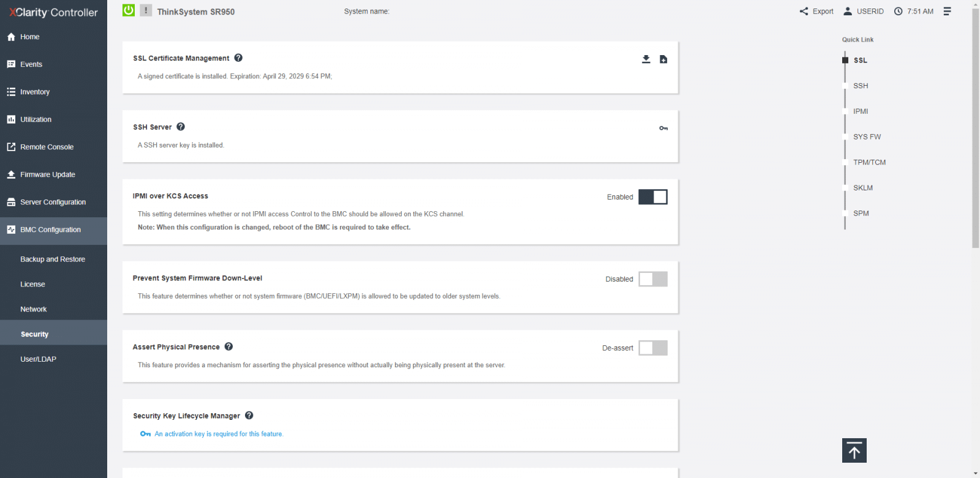The width and height of the screenshot is (980, 478).
Task: Open the Home page in the sidebar
Action: 53,37
